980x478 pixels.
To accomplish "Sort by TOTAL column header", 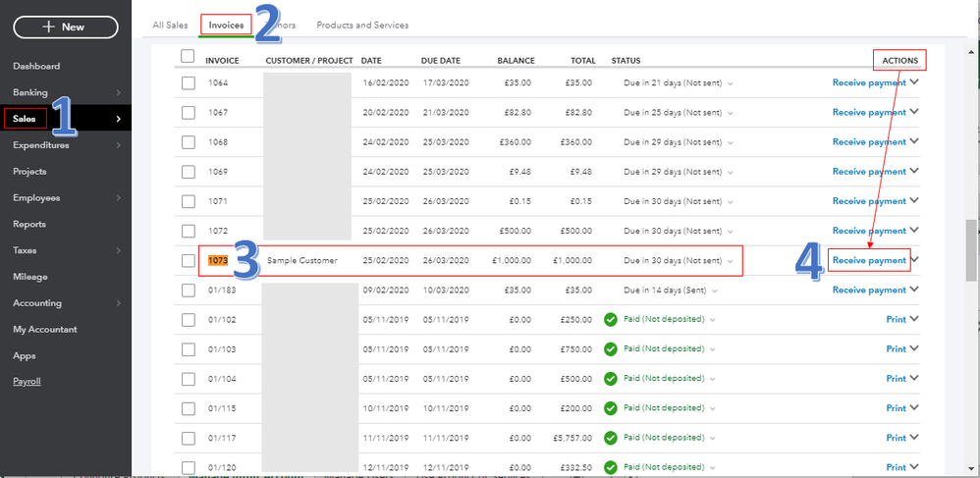I will point(583,61).
